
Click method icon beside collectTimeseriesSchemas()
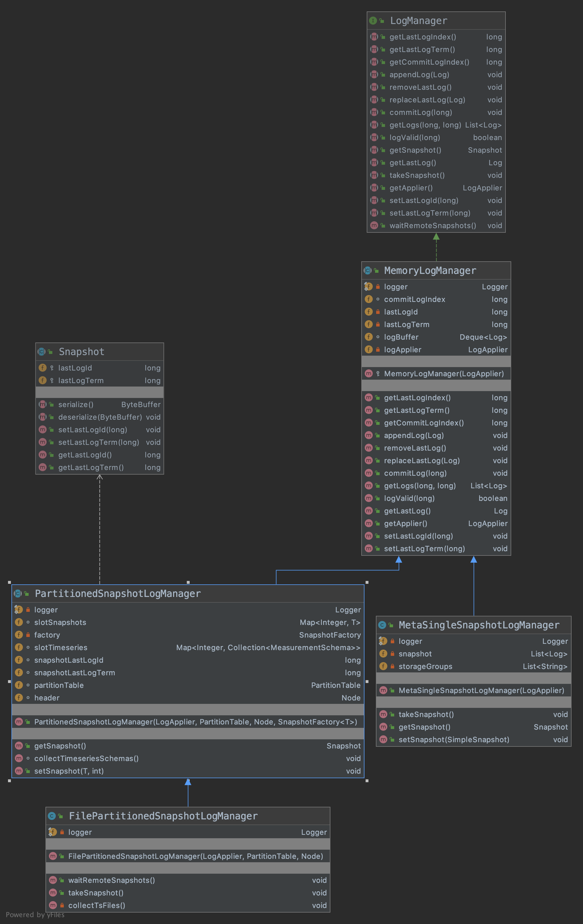(19, 758)
